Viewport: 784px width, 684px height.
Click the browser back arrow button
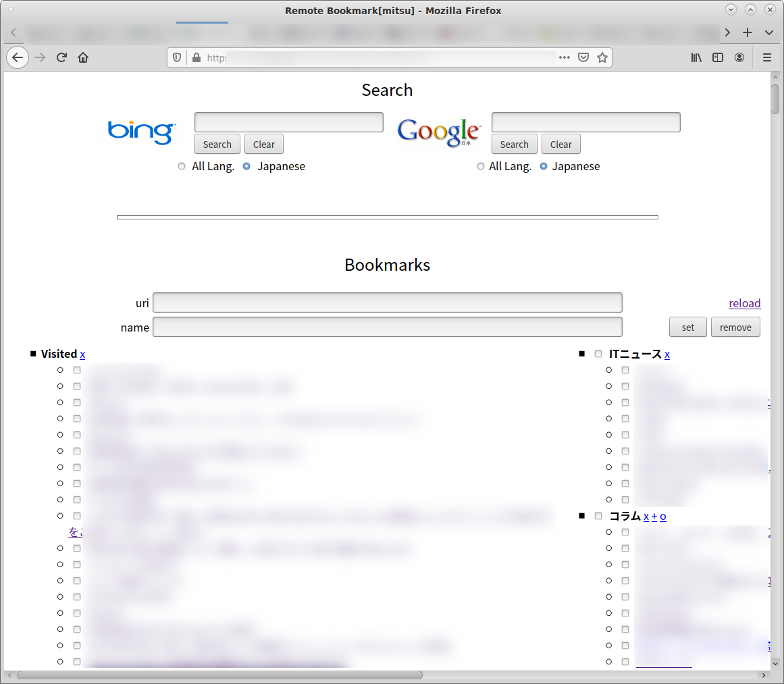click(18, 58)
